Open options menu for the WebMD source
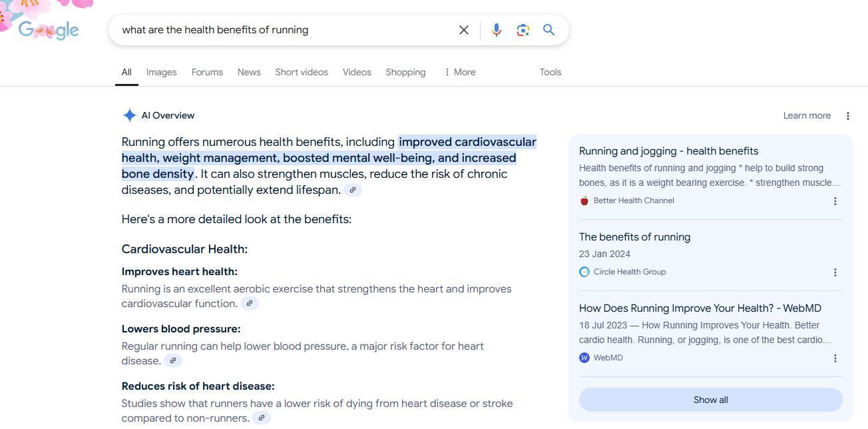The width and height of the screenshot is (868, 429). pos(835,358)
